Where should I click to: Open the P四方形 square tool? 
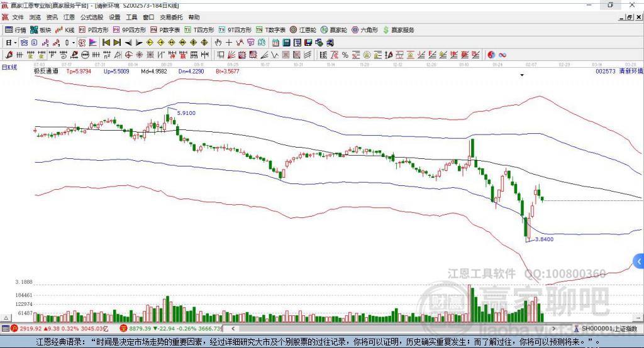94,30
